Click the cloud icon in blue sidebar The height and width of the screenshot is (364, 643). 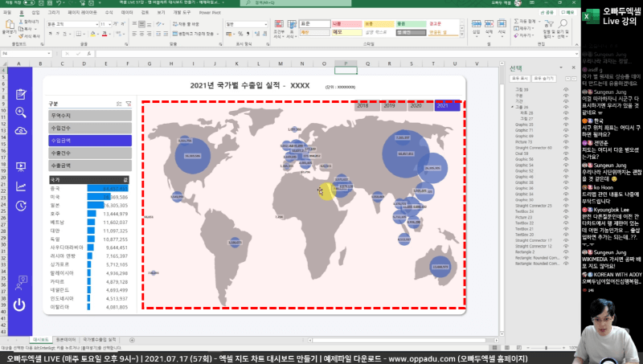pyautogui.click(x=21, y=130)
